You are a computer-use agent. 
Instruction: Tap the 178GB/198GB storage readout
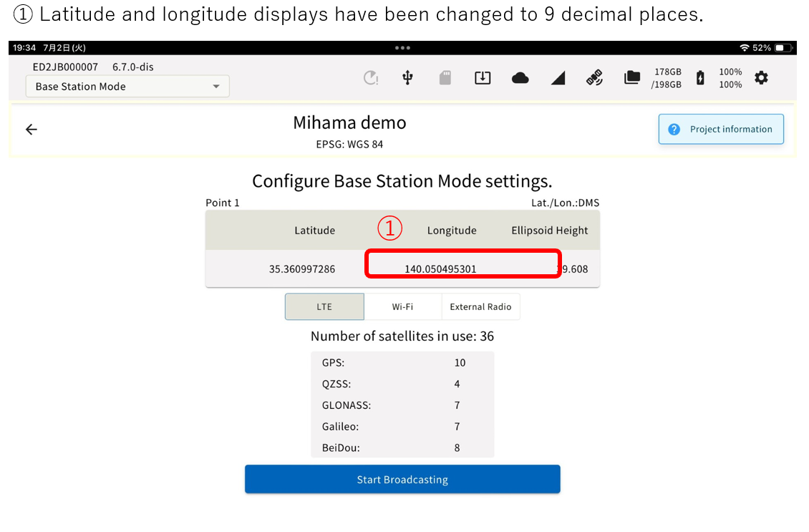(666, 78)
